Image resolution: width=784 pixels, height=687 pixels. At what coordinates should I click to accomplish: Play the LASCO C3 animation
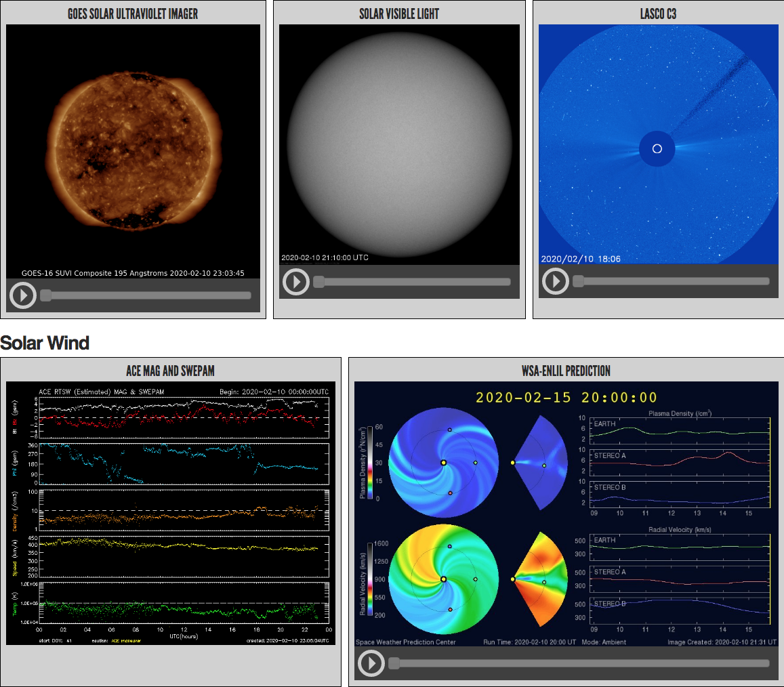(x=556, y=281)
